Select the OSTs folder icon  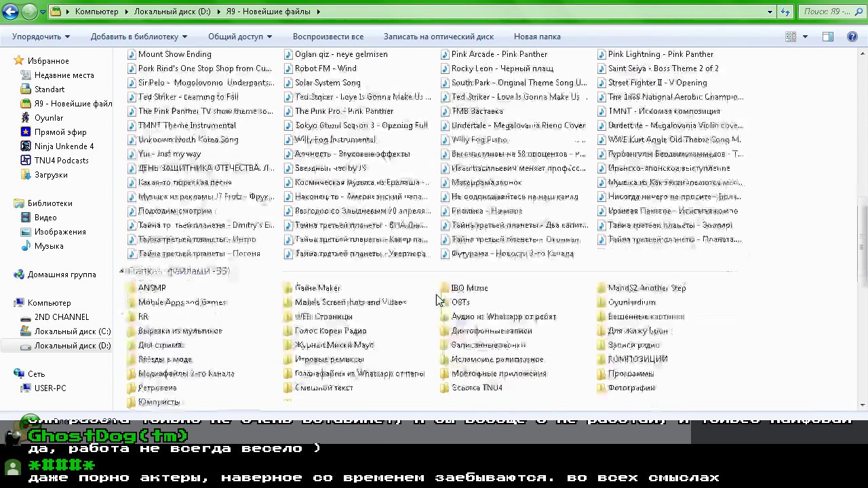446,302
